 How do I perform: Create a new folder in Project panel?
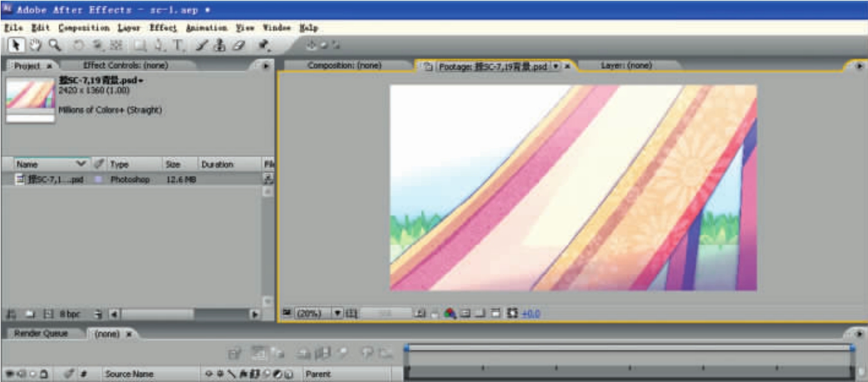pos(30,314)
